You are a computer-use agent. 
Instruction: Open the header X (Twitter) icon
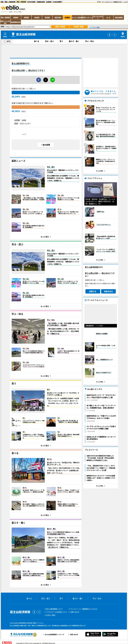coord(114,35)
